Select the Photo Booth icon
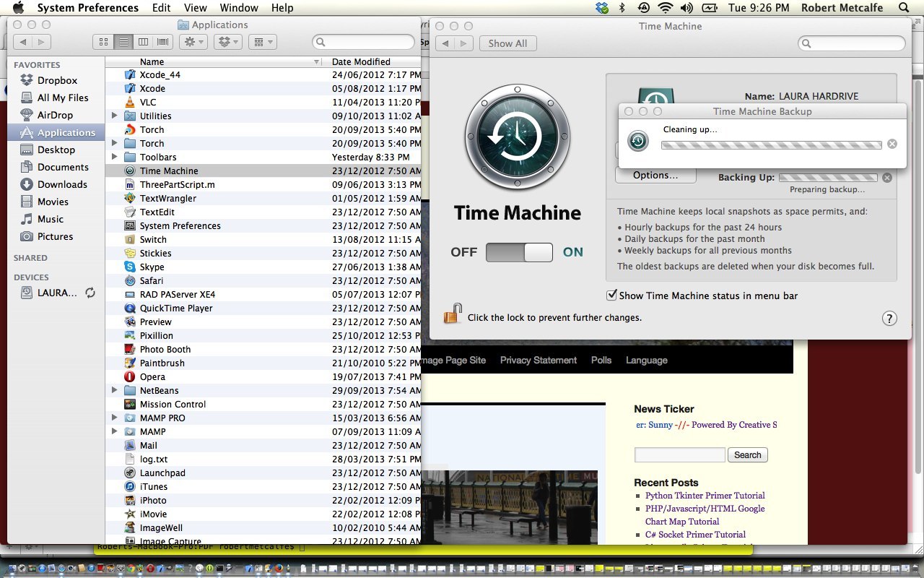The width and height of the screenshot is (924, 578). (130, 349)
